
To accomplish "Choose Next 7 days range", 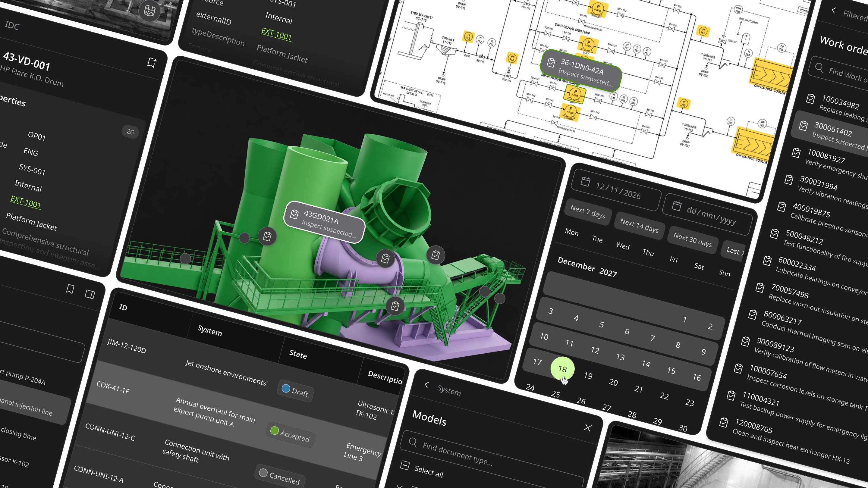I will [x=588, y=211].
